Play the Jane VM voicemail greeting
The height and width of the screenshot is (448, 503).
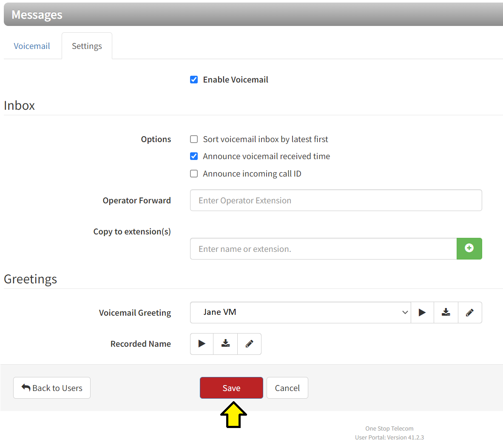pyautogui.click(x=422, y=312)
